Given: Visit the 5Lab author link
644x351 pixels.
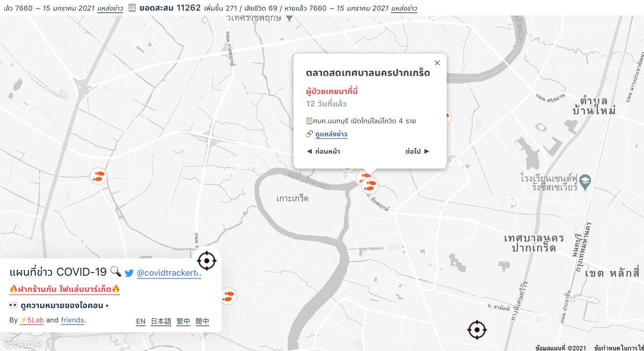Looking at the screenshot, I should (32, 320).
